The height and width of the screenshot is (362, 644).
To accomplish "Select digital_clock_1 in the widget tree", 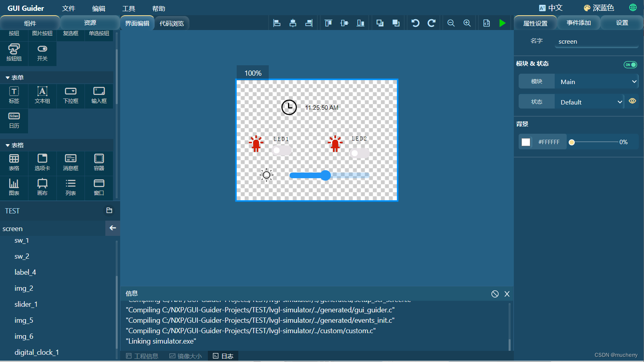I will [37, 352].
